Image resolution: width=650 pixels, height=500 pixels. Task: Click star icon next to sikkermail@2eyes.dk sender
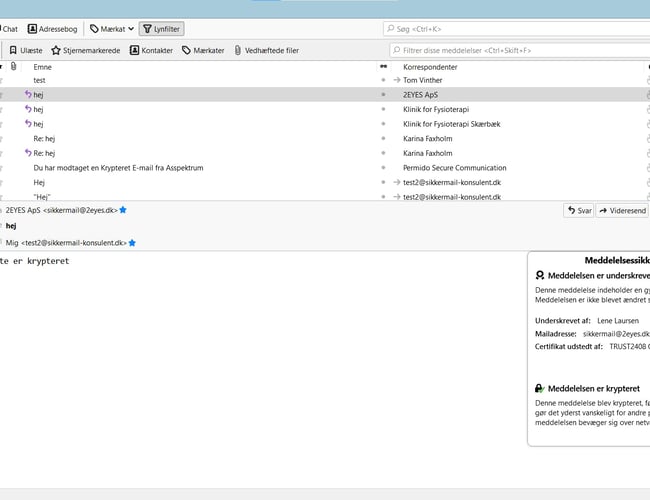point(123,210)
